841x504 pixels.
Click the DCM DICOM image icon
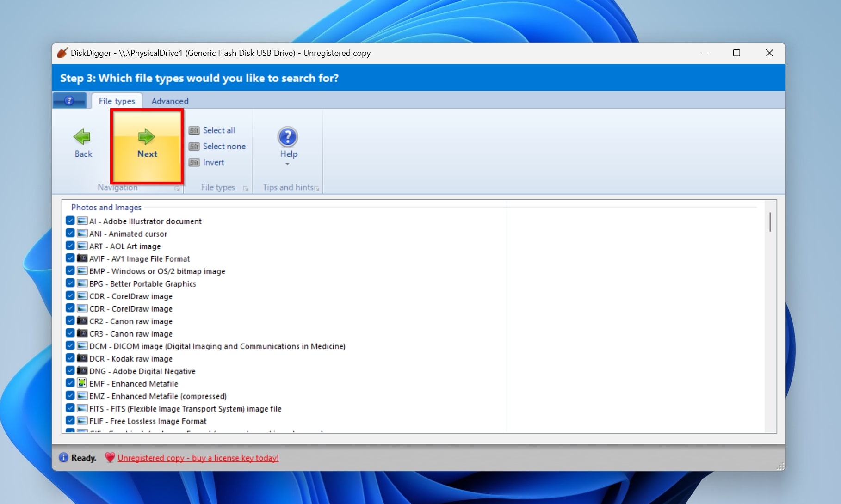click(82, 345)
